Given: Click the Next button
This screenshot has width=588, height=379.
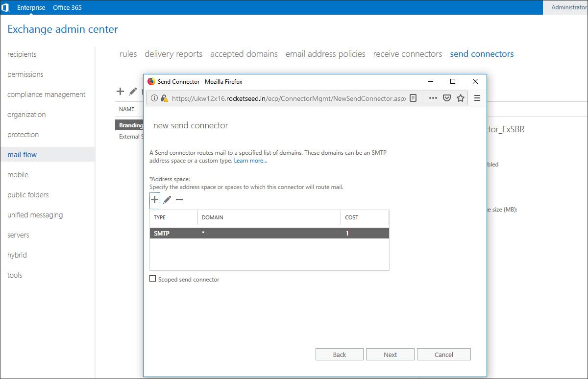Looking at the screenshot, I should coord(390,355).
